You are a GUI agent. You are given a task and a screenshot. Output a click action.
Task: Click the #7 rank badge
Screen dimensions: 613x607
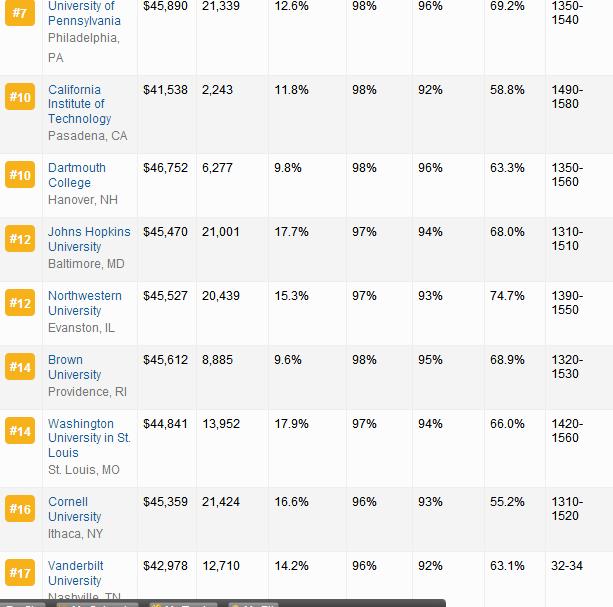pos(20,14)
